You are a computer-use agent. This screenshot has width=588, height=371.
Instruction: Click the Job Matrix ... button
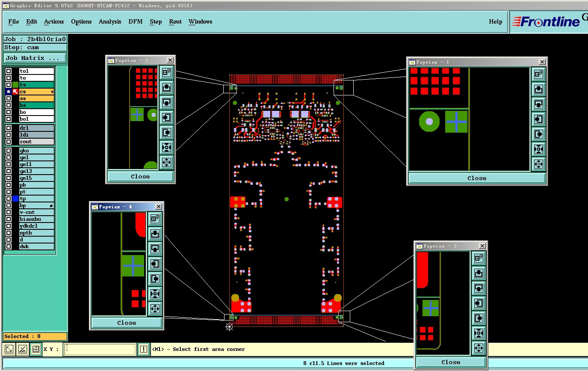(35, 58)
